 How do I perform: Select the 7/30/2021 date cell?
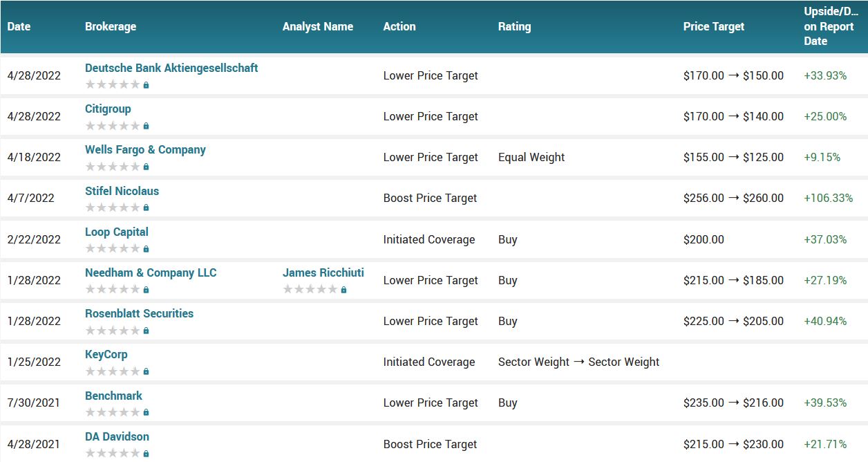tap(34, 403)
